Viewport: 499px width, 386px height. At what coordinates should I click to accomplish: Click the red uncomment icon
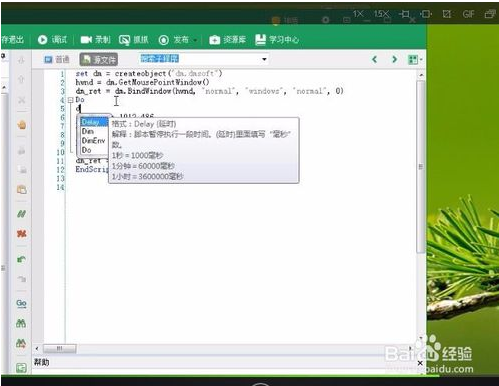coord(21,234)
